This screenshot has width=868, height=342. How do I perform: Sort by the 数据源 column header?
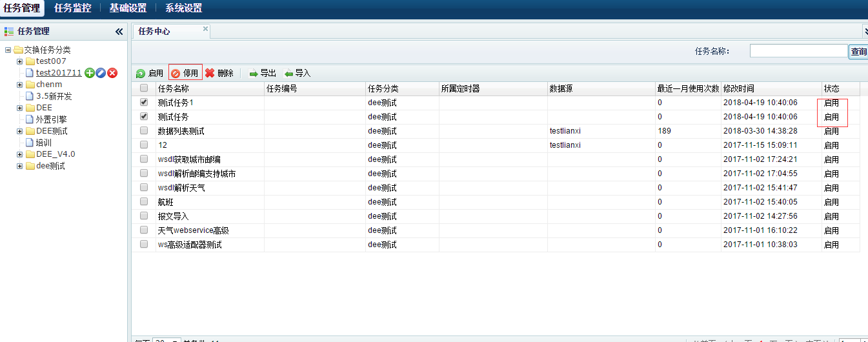[x=601, y=88]
